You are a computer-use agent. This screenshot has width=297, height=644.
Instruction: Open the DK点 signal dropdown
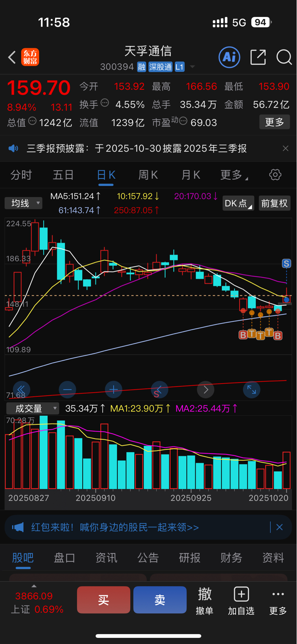pyautogui.click(x=238, y=203)
